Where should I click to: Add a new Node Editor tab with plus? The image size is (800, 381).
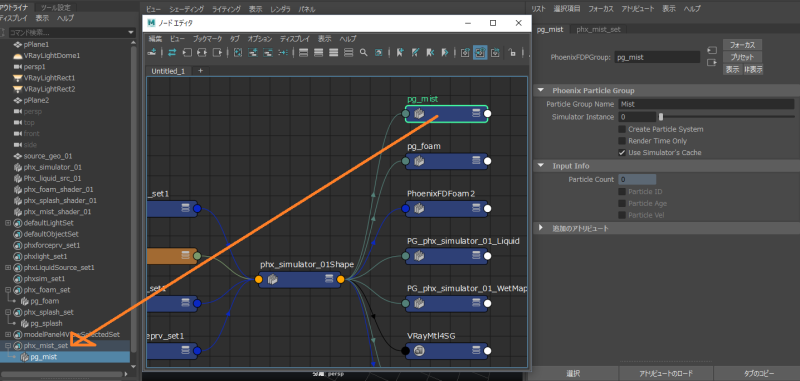coord(201,71)
